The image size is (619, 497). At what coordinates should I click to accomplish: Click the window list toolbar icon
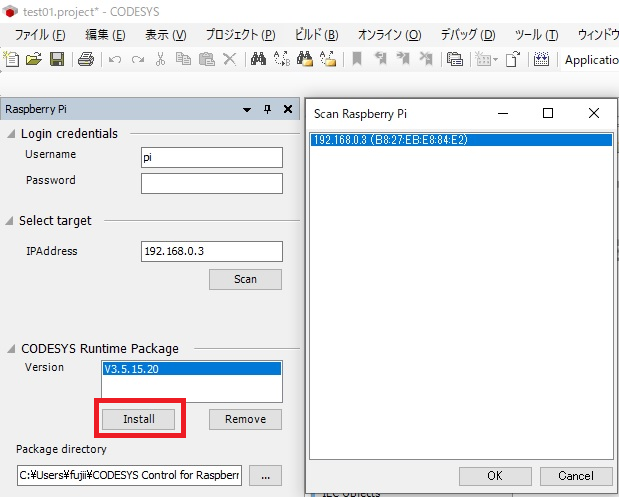455,59
